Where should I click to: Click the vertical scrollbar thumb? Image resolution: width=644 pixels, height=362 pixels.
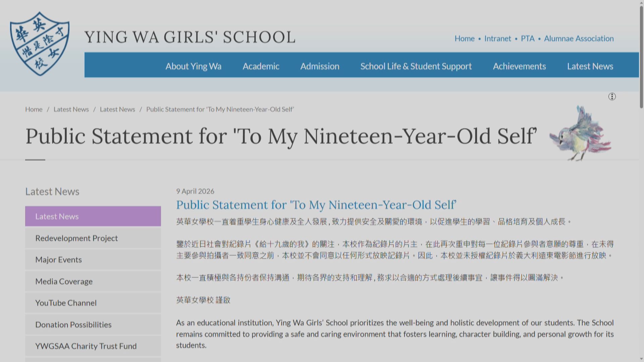641,57
